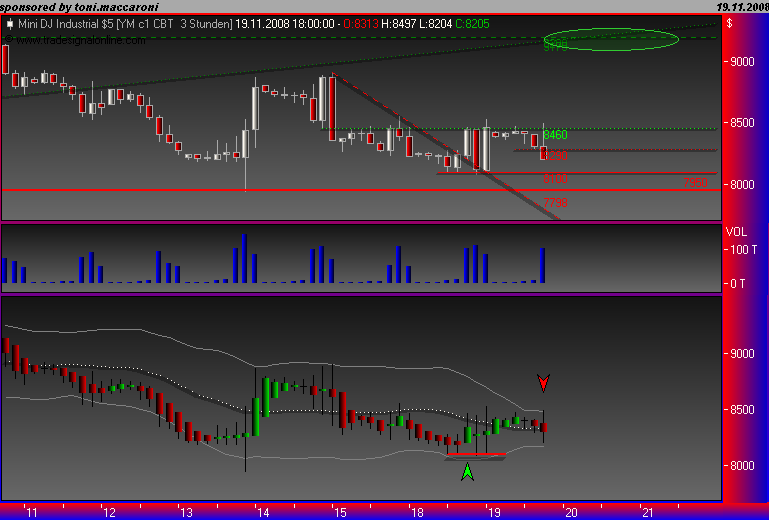The image size is (769, 520).
Task: Click the green 8460 resistance level label
Action: click(555, 135)
